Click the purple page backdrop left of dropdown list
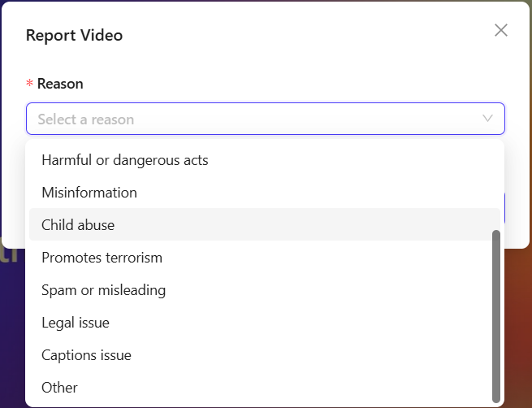This screenshot has width=532, height=408. pyautogui.click(x=11, y=341)
